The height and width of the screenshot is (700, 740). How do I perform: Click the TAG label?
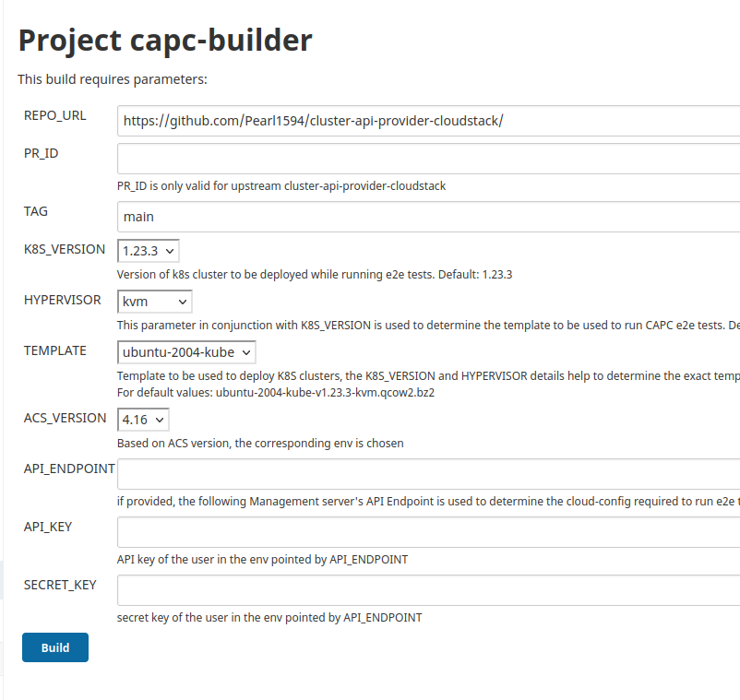pyautogui.click(x=36, y=211)
